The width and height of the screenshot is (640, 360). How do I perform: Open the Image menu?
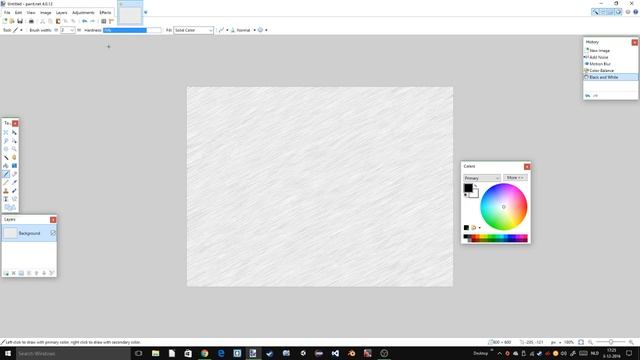coord(45,13)
